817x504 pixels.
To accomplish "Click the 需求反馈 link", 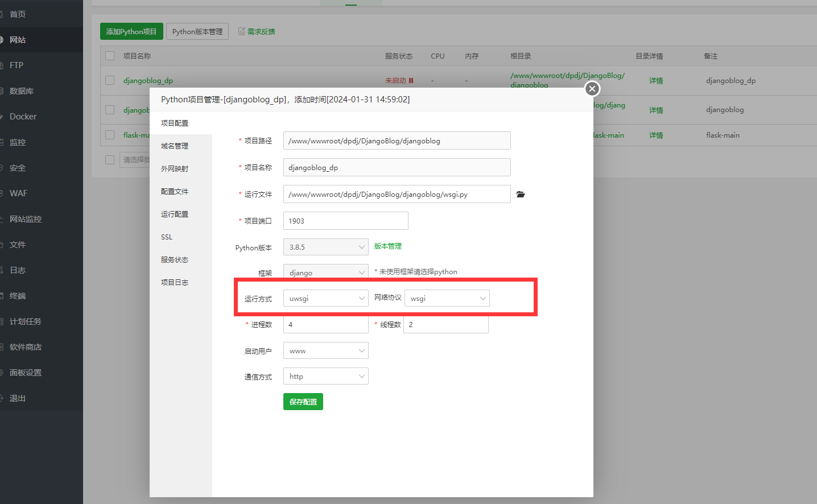I will point(261,31).
